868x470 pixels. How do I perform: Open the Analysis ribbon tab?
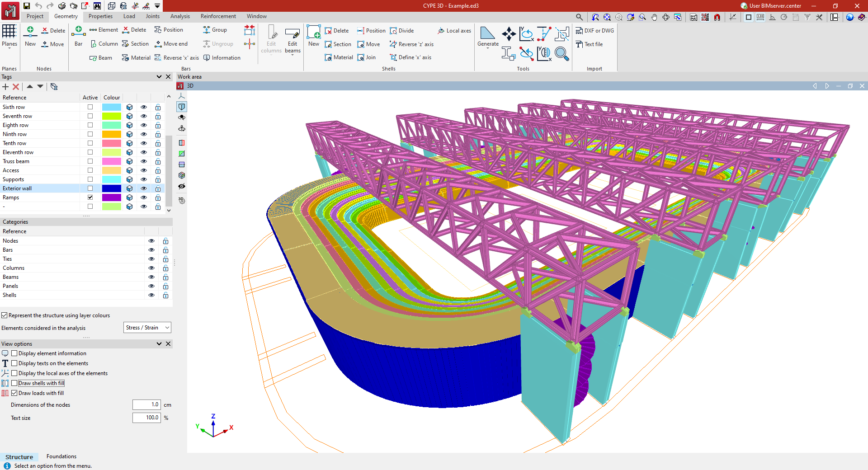click(180, 16)
